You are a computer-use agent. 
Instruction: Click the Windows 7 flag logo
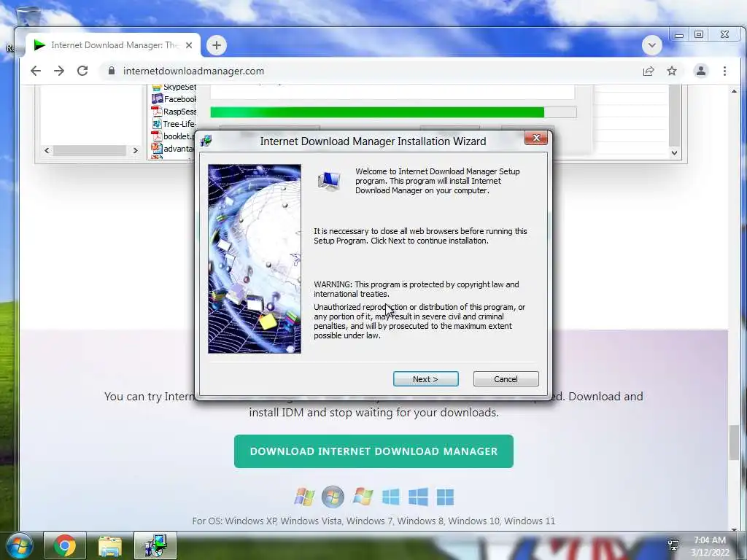363,497
